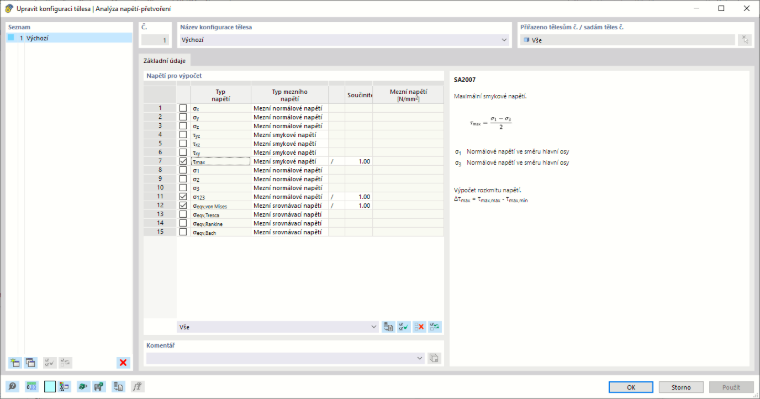Click the cyan color swatch in bottom toolbar
The width and height of the screenshot is (760, 399).
pyautogui.click(x=49, y=386)
